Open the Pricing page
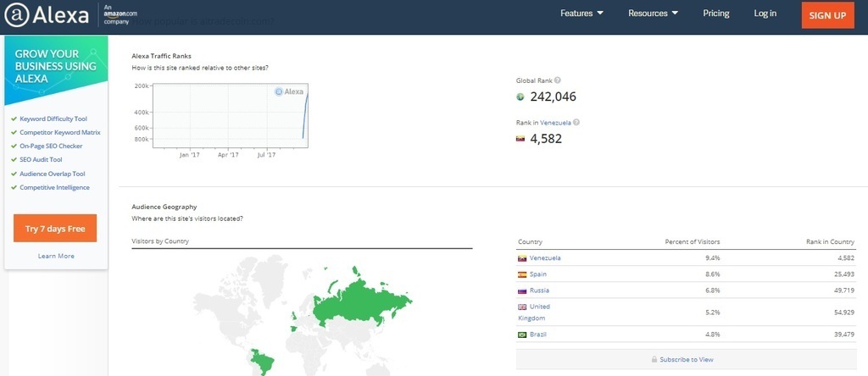Viewport: 868px width, 376px height. pyautogui.click(x=716, y=14)
